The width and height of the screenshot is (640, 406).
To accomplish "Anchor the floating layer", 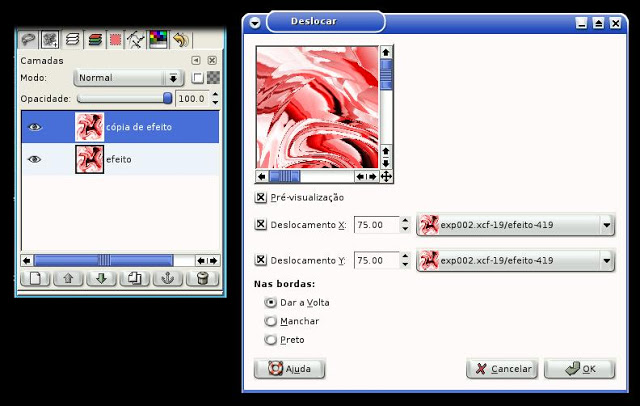I will pos(168,279).
